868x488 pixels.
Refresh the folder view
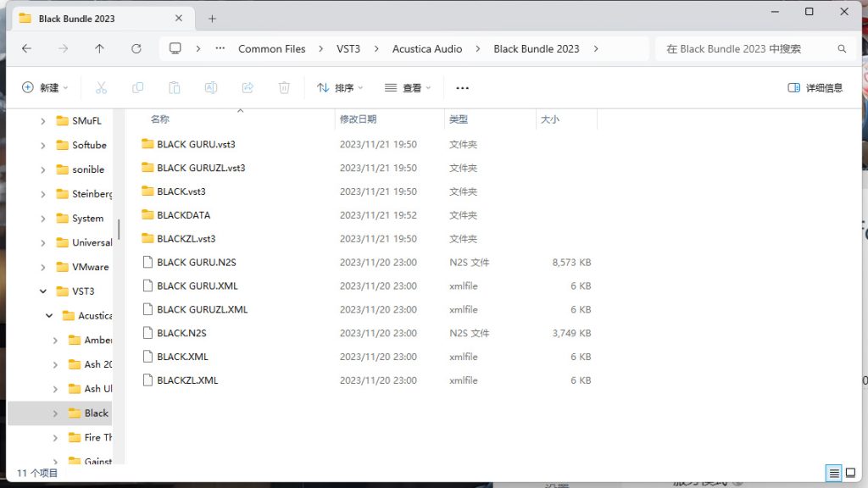[136, 48]
